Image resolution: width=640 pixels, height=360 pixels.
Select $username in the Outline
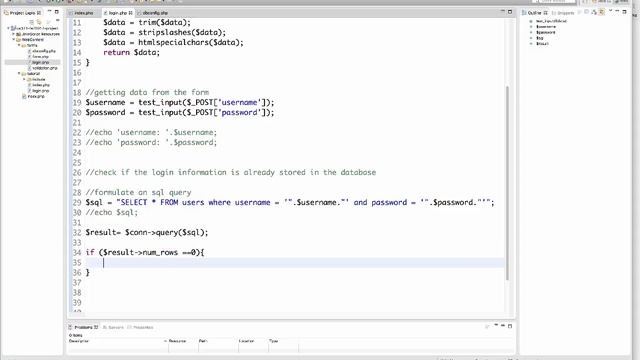point(546,27)
